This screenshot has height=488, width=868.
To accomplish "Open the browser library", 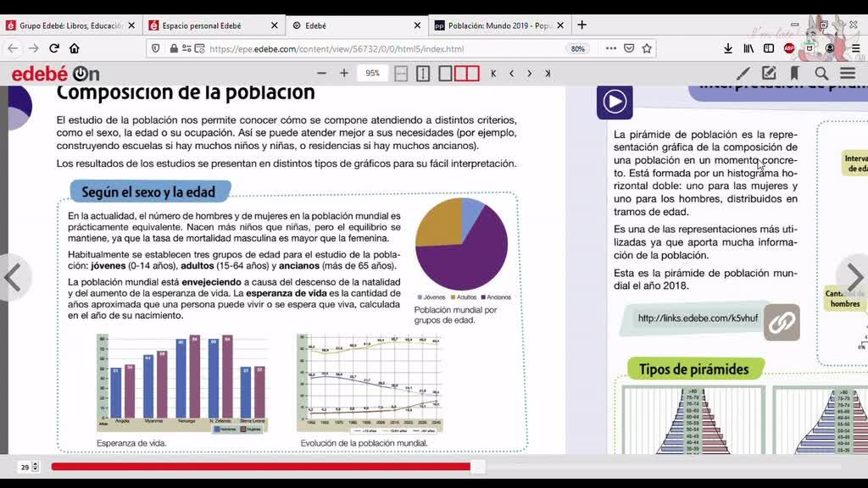I will click(x=748, y=48).
